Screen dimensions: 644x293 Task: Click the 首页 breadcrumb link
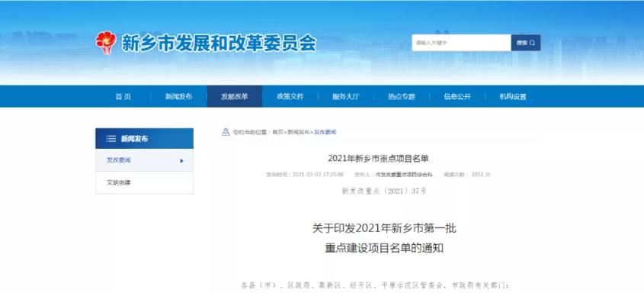point(278,132)
